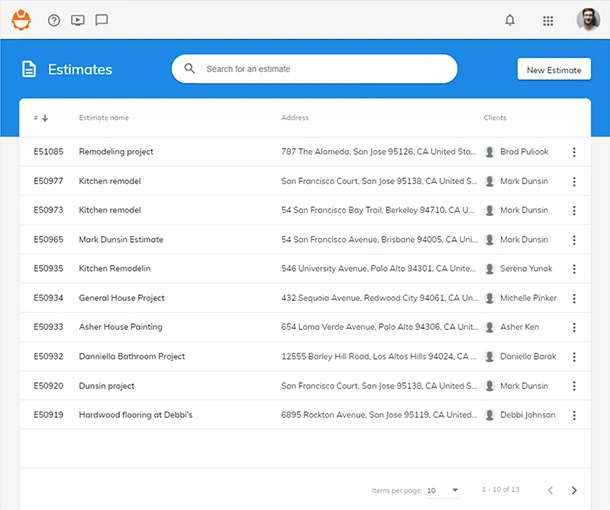610x510 pixels.
Task: Select client Serena Yunak
Action: [523, 269]
